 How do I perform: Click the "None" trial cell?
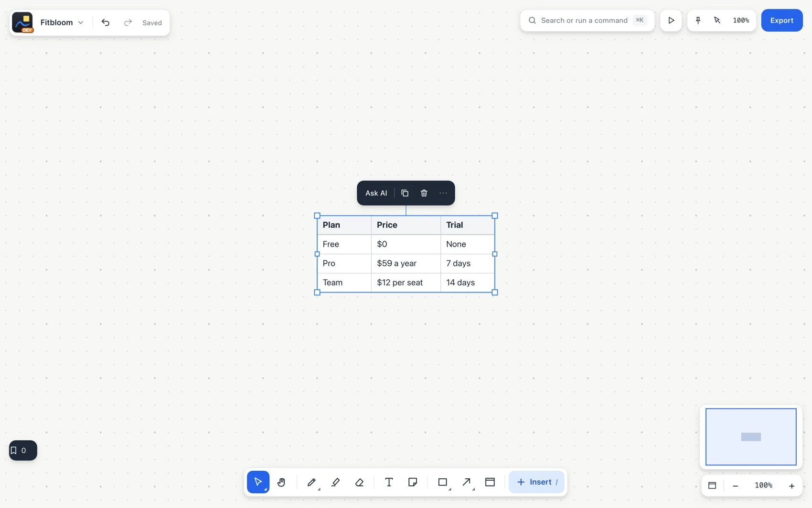tap(467, 244)
